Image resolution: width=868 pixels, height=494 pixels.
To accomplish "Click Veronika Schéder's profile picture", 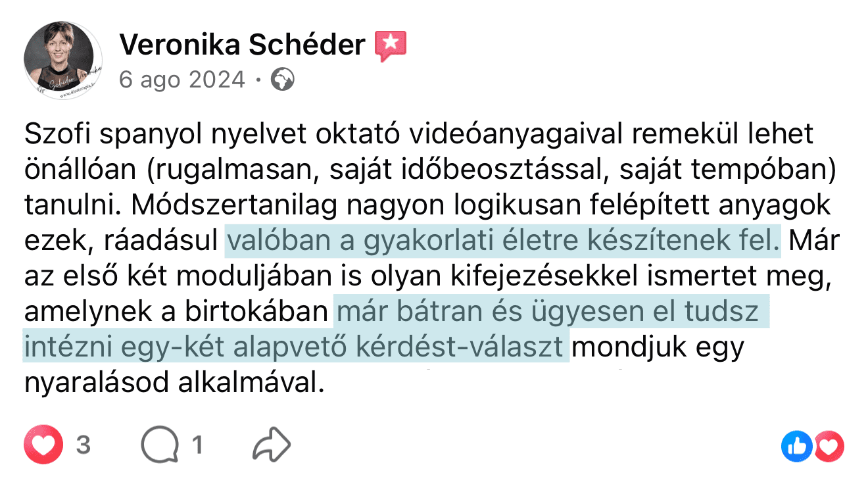I will (x=63, y=61).
